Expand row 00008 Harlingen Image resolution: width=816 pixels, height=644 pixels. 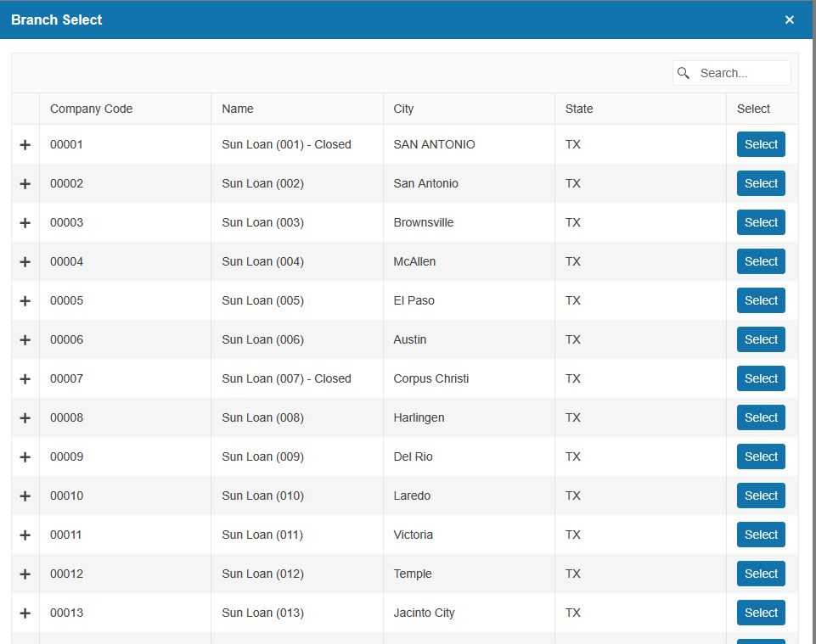pyautogui.click(x=25, y=417)
